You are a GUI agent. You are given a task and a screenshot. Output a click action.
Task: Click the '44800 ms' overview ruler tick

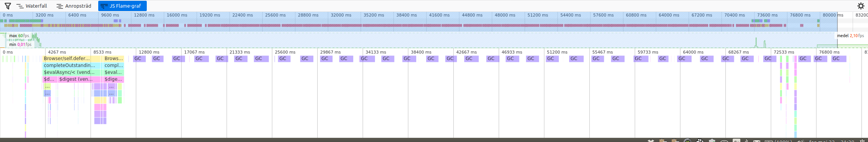(x=472, y=15)
